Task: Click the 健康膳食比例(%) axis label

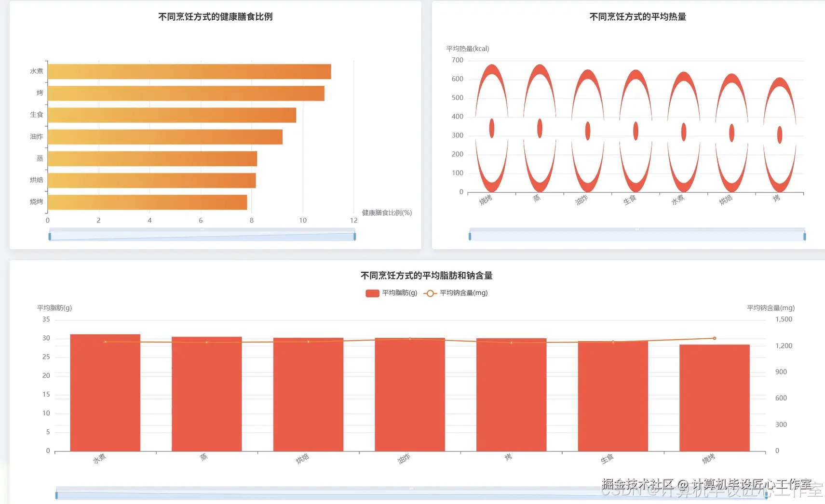Action: [x=387, y=213]
